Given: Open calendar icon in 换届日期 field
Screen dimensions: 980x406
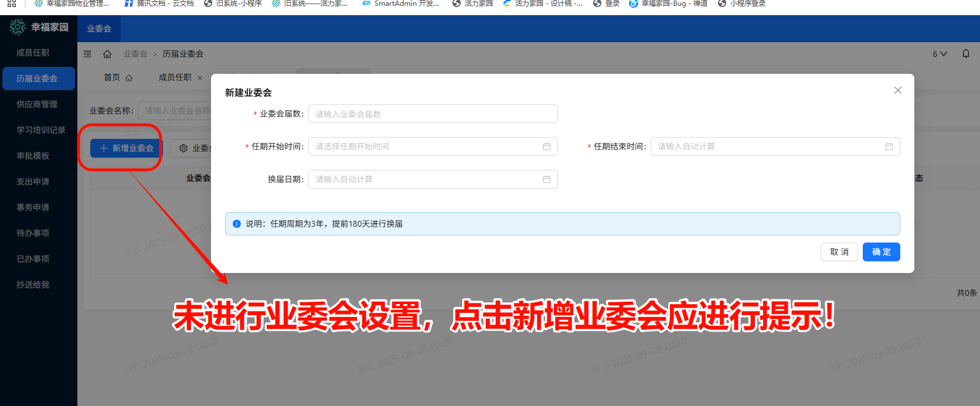Looking at the screenshot, I should pyautogui.click(x=547, y=179).
